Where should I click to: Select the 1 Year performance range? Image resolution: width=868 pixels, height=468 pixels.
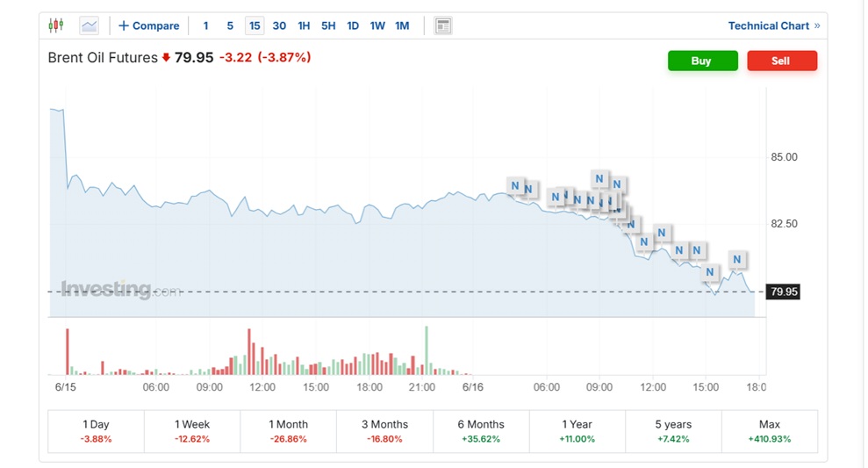(x=577, y=431)
